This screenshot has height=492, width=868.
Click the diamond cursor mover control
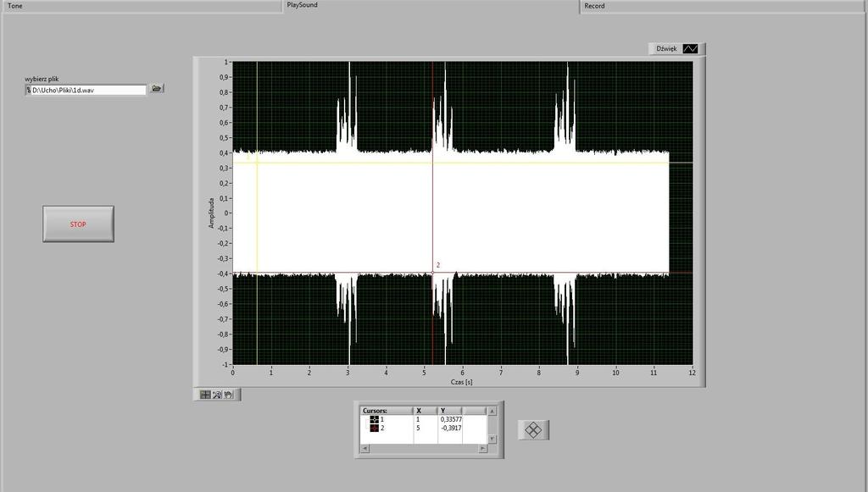coord(533,430)
